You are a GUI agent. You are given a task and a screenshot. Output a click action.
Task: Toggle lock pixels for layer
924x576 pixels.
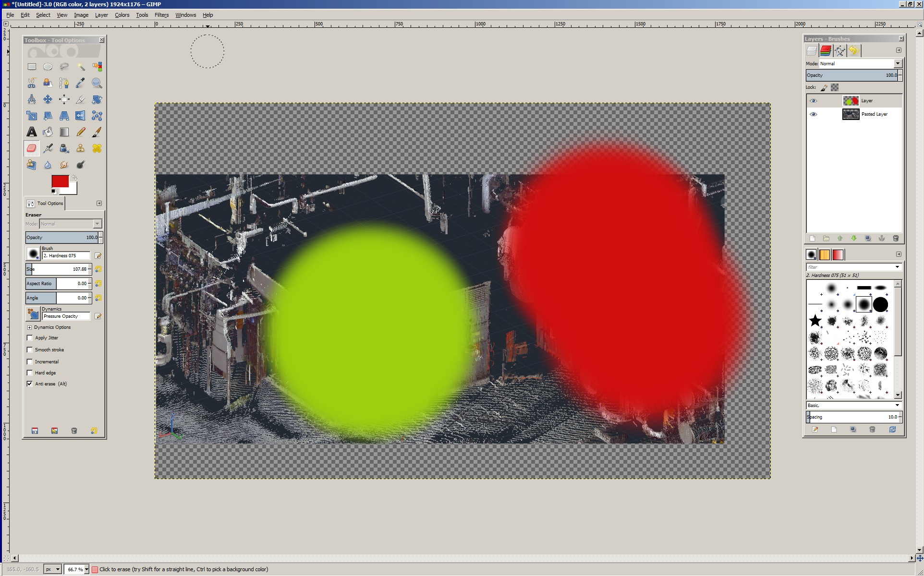click(x=824, y=87)
